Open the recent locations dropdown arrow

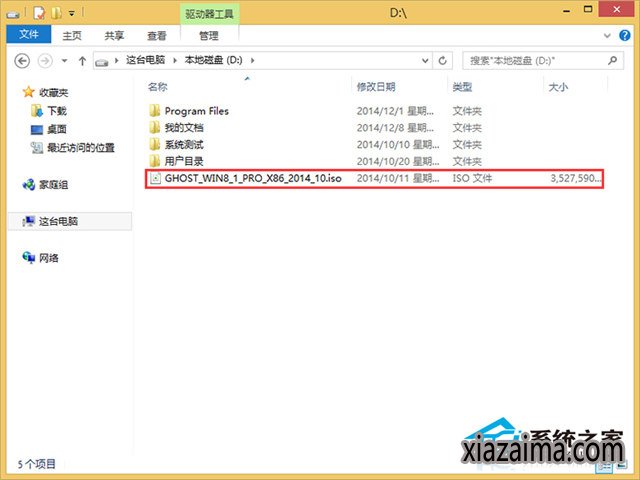tap(64, 61)
